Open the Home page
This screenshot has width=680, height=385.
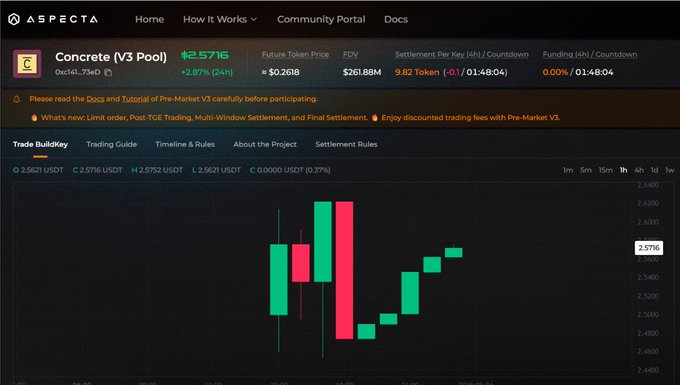(x=149, y=20)
